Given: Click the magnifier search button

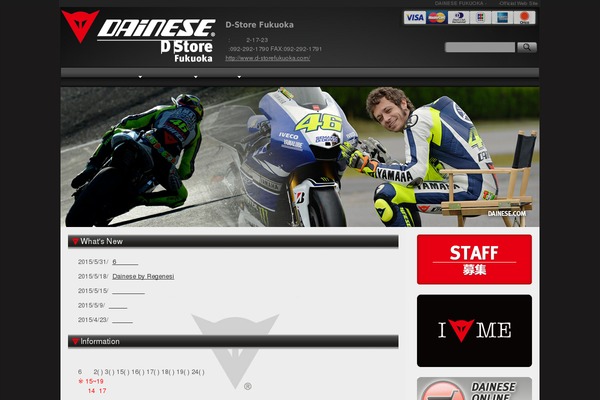Looking at the screenshot, I should (527, 47).
